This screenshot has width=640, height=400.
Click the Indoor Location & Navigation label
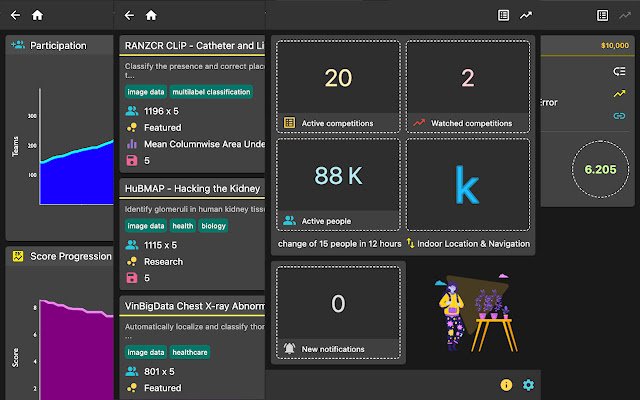(x=473, y=244)
